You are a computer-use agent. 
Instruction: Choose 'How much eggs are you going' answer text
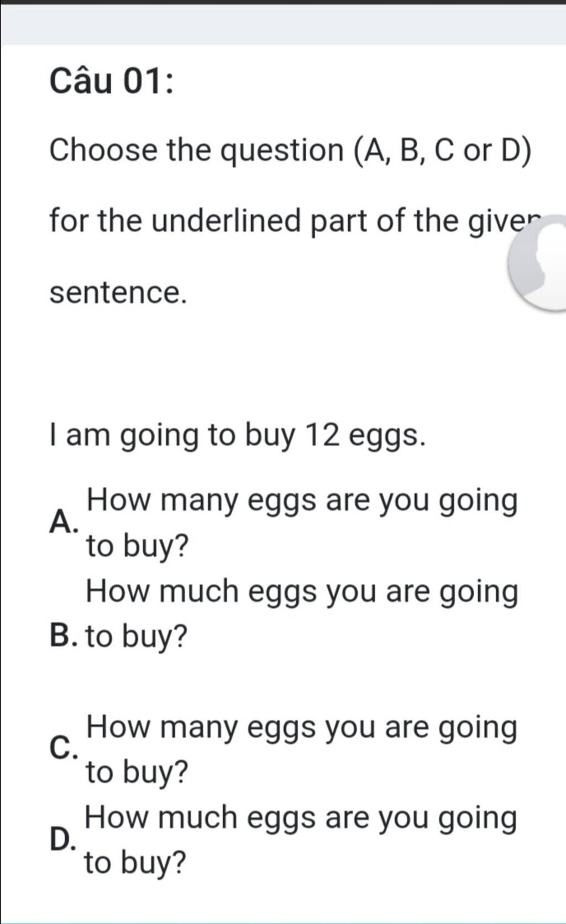(301, 819)
